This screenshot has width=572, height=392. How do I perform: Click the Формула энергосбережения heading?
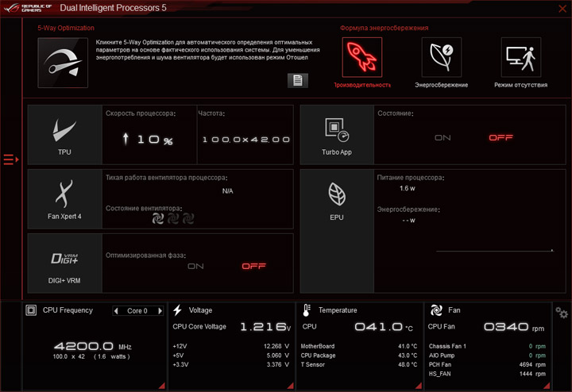coord(385,28)
